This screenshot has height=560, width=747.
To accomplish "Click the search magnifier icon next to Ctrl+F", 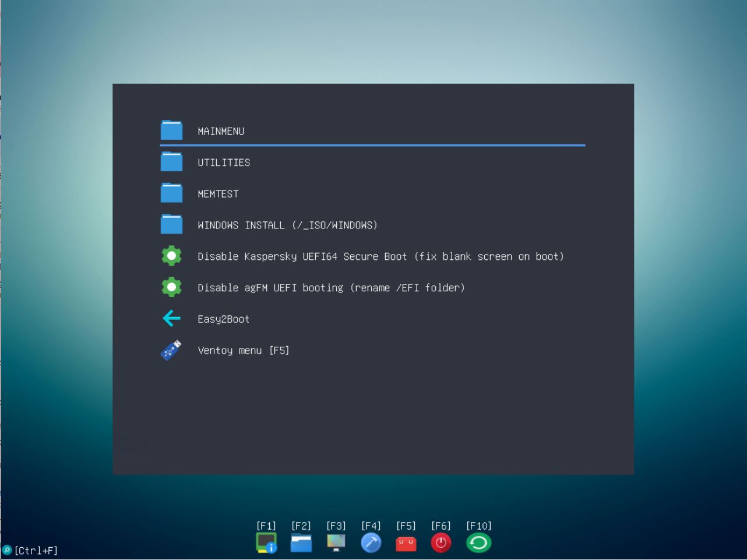I will (x=7, y=550).
